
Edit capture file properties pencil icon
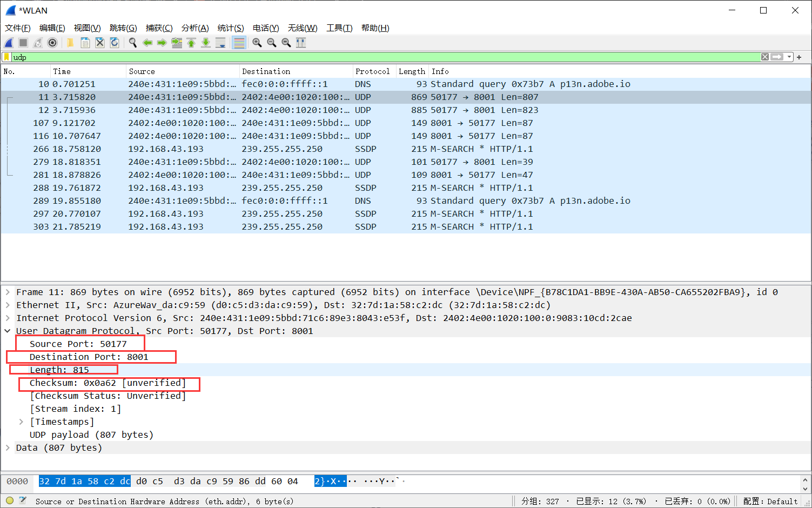coord(23,500)
